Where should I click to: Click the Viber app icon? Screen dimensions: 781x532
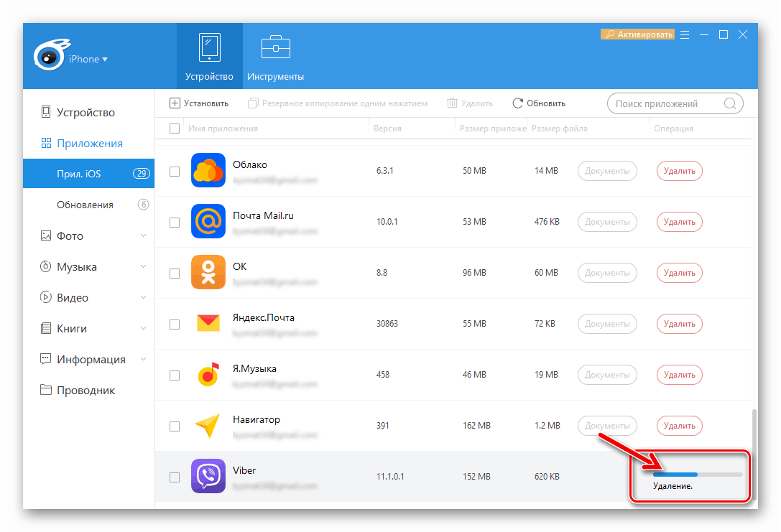click(208, 476)
